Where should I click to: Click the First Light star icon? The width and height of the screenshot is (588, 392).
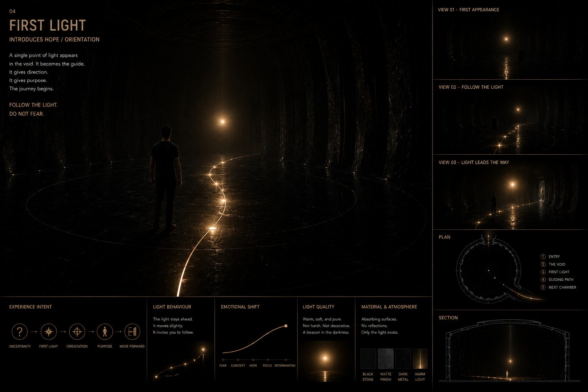49,332
